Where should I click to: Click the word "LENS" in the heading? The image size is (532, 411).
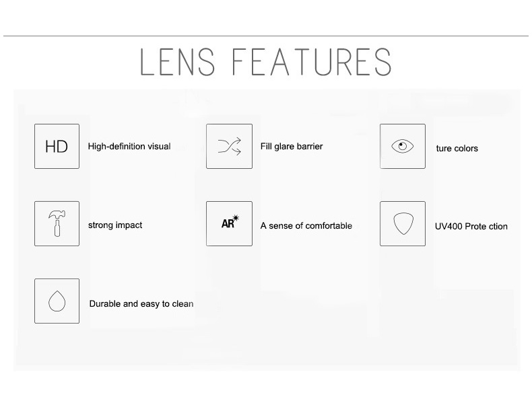coord(175,61)
